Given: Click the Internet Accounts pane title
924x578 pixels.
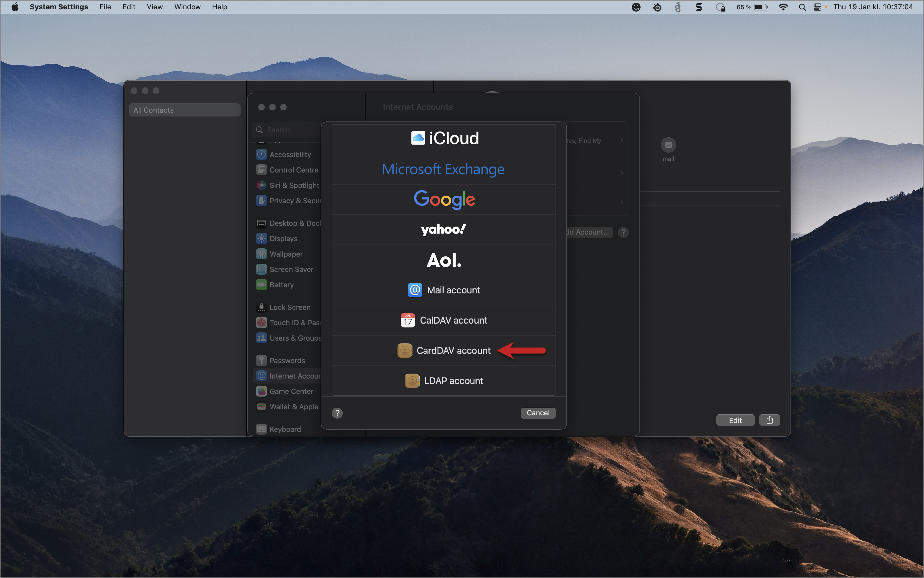Looking at the screenshot, I should [418, 107].
